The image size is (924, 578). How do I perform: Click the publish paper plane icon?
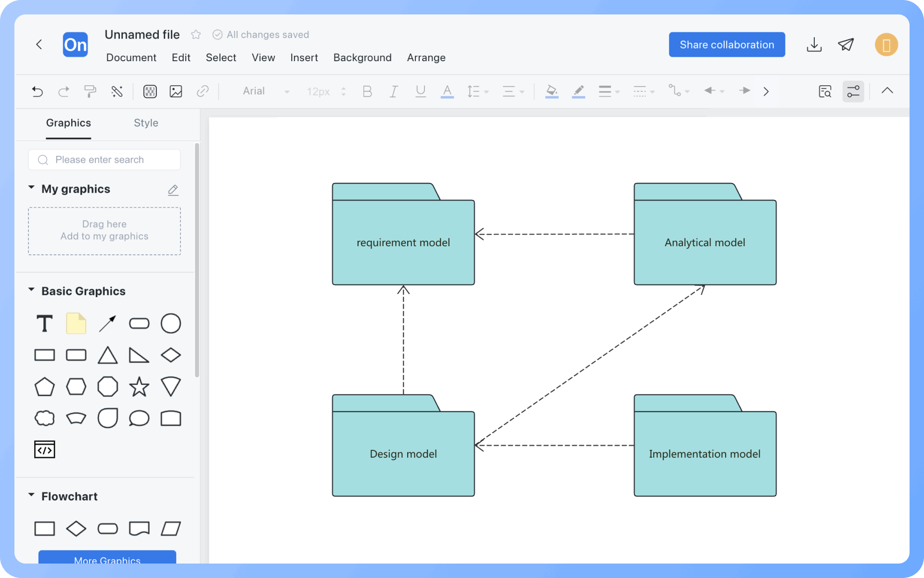pyautogui.click(x=846, y=44)
